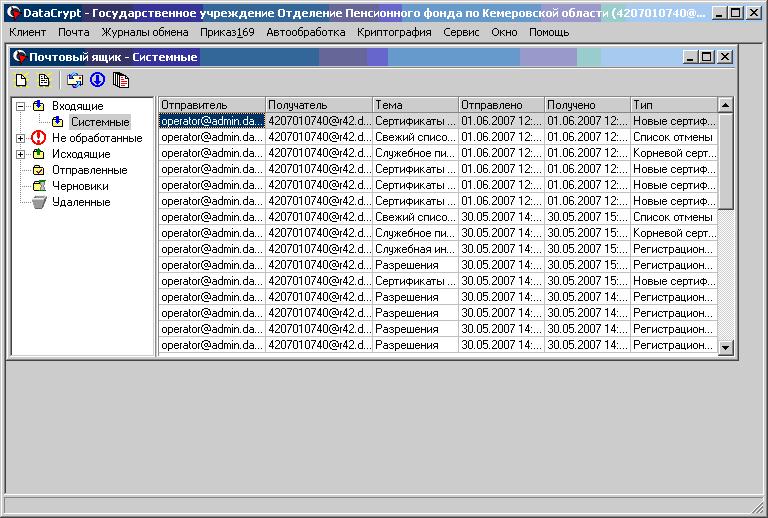This screenshot has height=518, width=768.
Task: Click the DataCrypt application logo in title bar
Action: point(13,13)
